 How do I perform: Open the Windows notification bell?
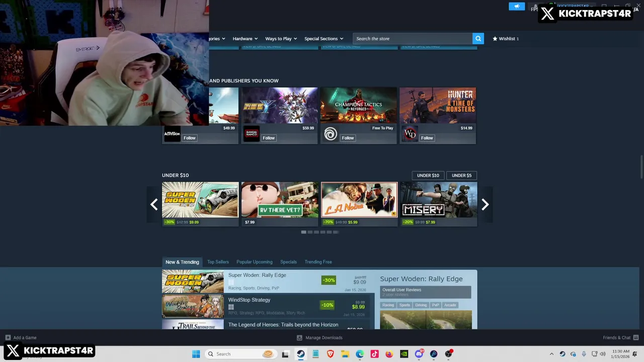pos(636,354)
